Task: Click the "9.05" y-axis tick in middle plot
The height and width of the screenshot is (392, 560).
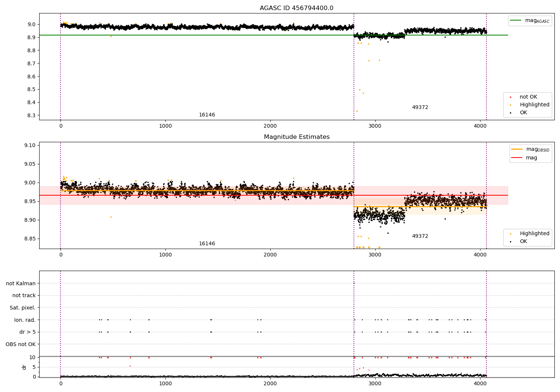Action: pos(29,164)
